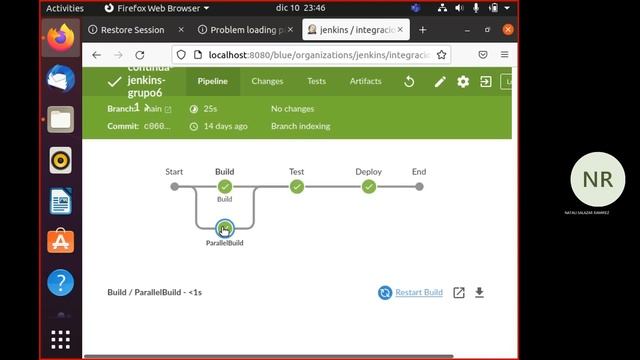Click the commit hash c868

tap(157, 126)
